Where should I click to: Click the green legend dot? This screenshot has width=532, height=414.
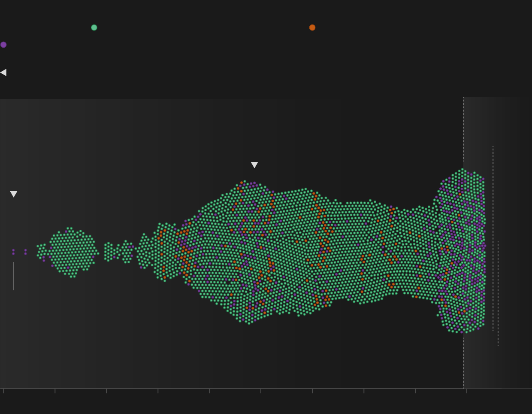(x=94, y=27)
